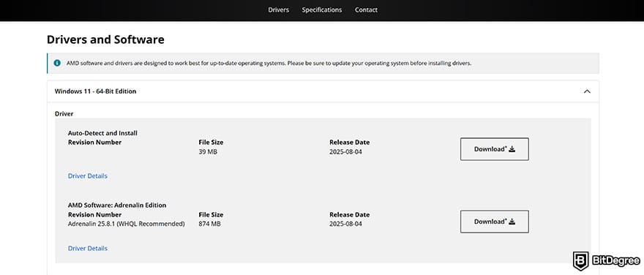Open the Drivers nav tab
This screenshot has height=275, width=644.
tap(279, 10)
